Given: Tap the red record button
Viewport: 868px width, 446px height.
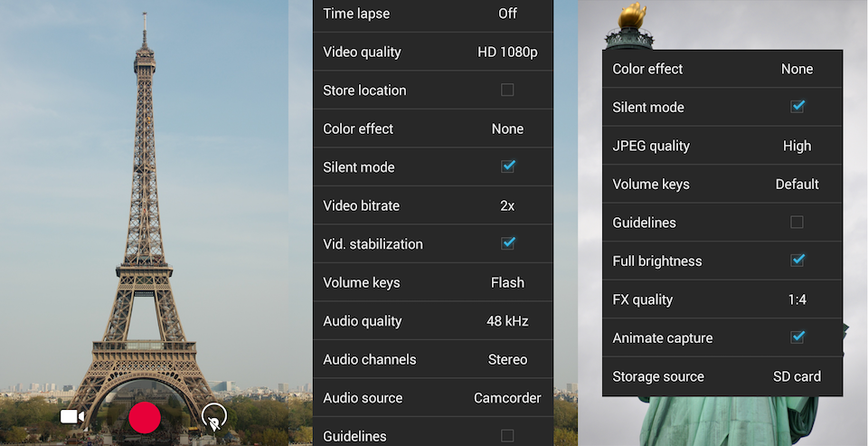Looking at the screenshot, I should pos(145,417).
